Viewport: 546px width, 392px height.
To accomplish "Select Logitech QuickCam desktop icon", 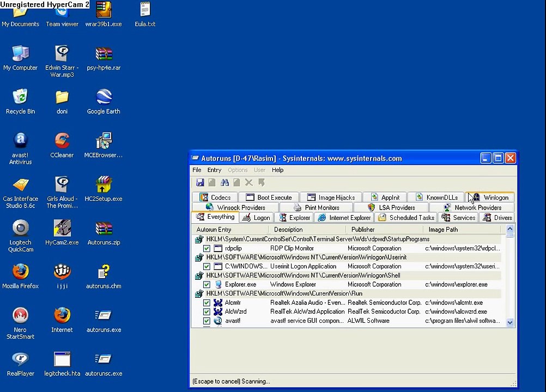I will point(20,236).
